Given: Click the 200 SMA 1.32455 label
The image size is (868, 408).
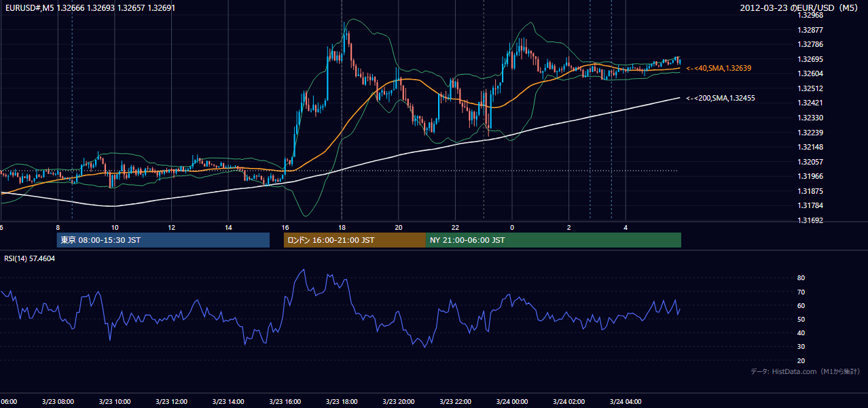Looking at the screenshot, I should (721, 98).
